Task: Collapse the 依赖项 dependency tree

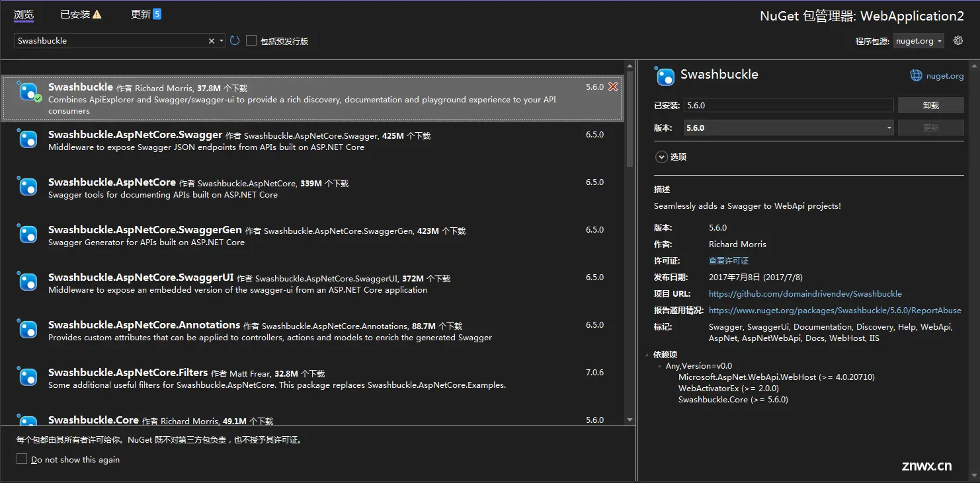Action: click(x=648, y=355)
